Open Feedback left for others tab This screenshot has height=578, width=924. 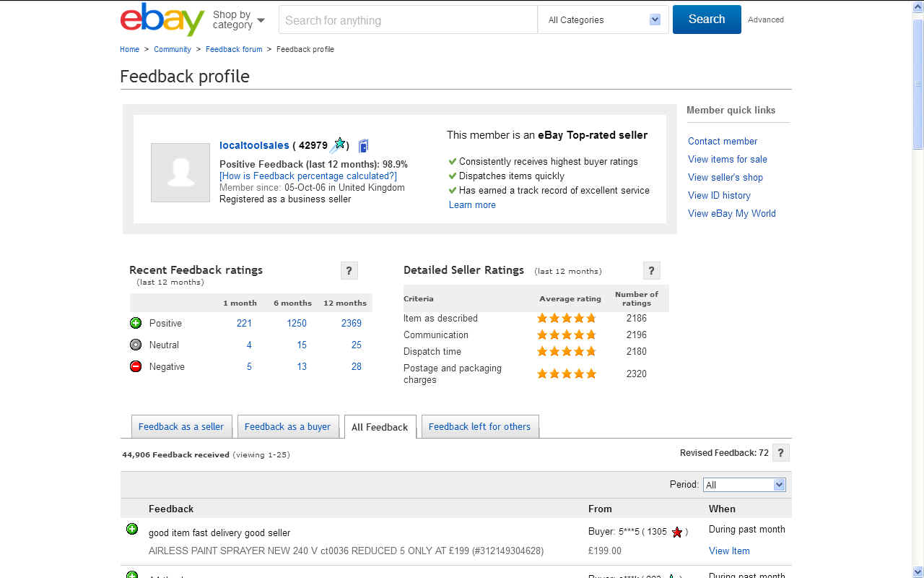point(479,426)
